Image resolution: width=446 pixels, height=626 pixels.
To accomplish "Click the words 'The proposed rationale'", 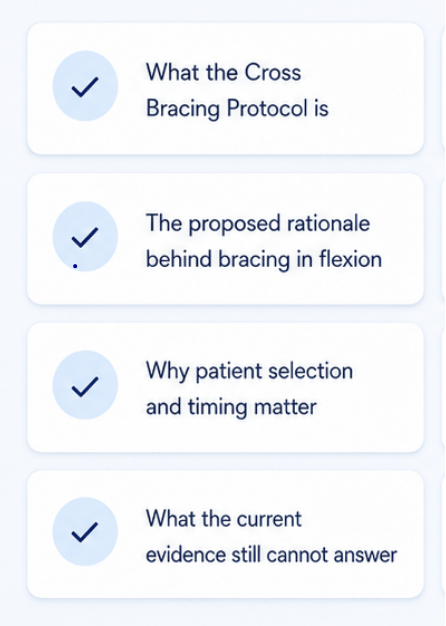I will pos(258,223).
